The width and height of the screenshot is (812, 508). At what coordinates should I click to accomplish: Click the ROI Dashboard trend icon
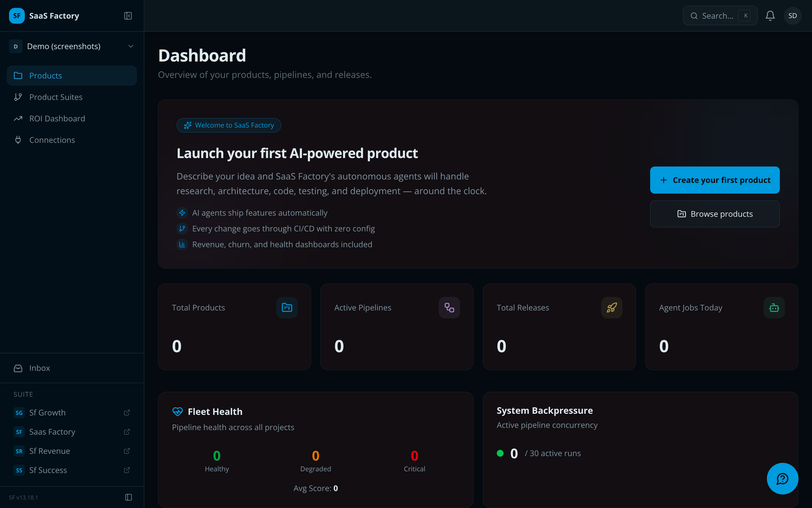18,119
